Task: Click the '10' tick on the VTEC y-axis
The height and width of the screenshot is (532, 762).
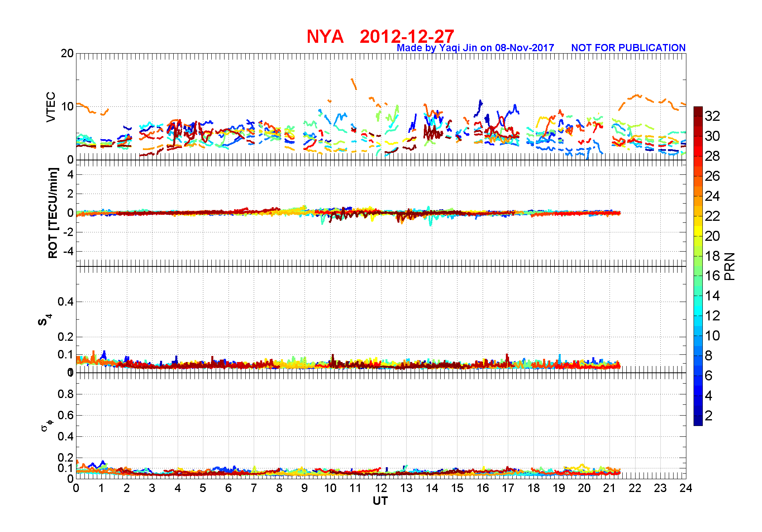Action: tap(67, 106)
